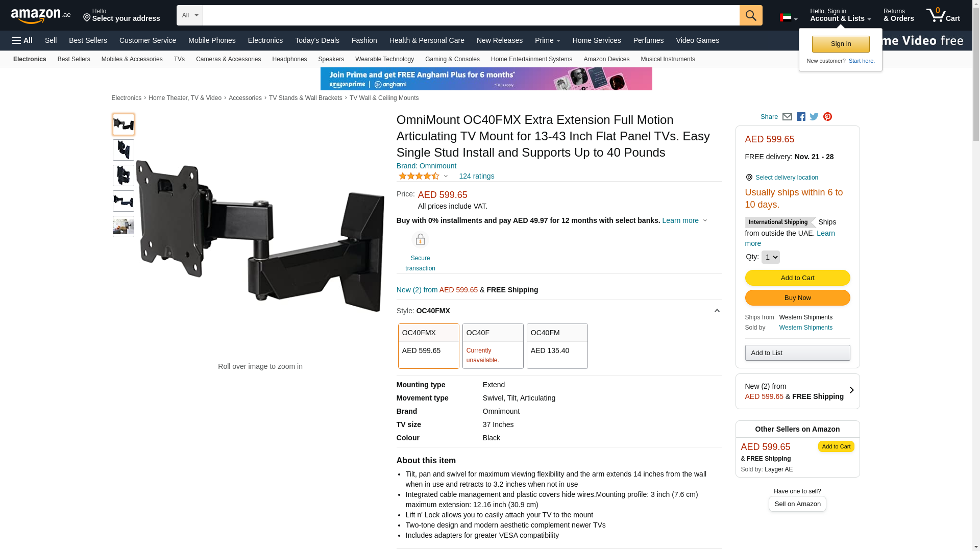The height and width of the screenshot is (551, 980).
Task: Click the Add to Cart button
Action: [797, 278]
